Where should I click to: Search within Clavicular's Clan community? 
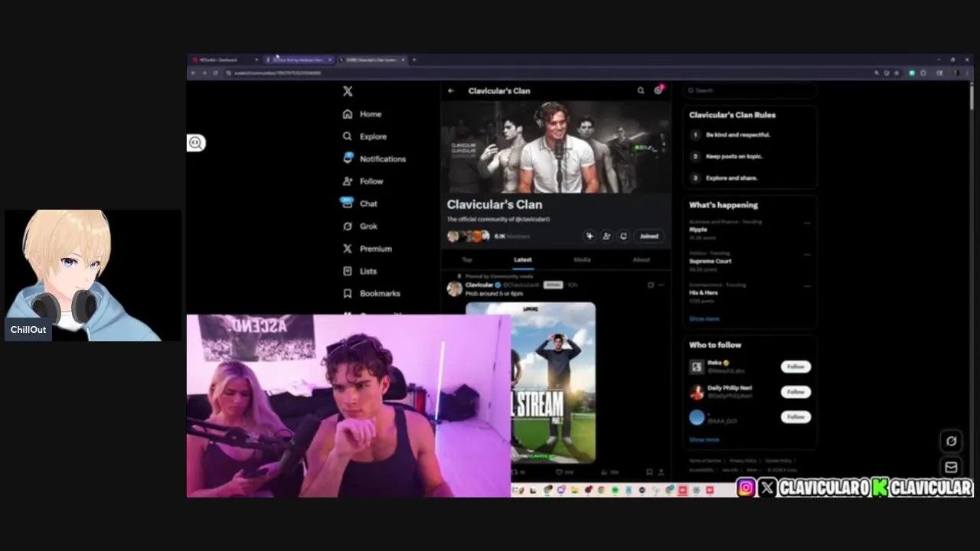click(x=641, y=90)
